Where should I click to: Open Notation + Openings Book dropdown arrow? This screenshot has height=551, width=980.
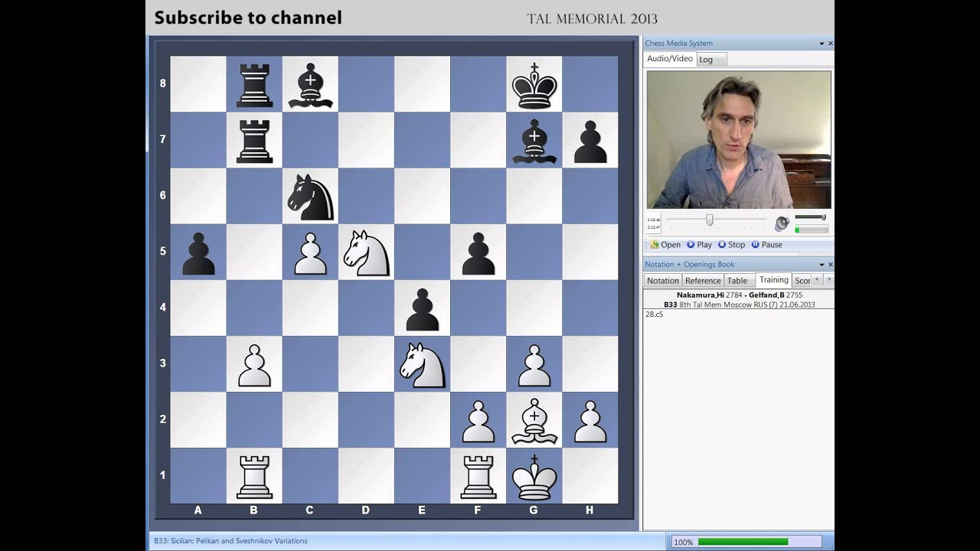click(x=822, y=265)
